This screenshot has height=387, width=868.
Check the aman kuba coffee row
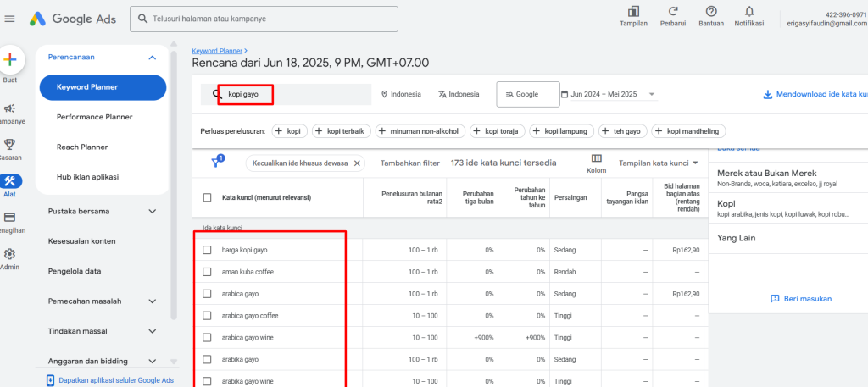[207, 272]
